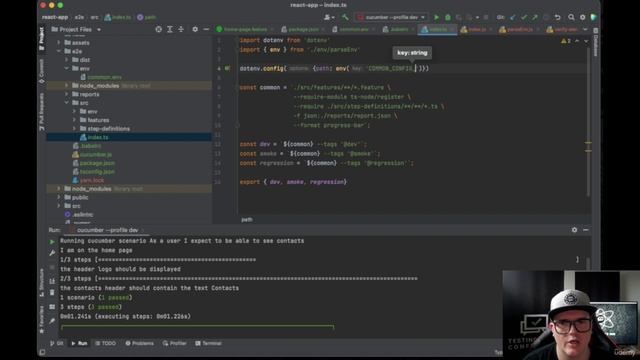
Task: Switch to common.env editor tab
Action: [352, 29]
